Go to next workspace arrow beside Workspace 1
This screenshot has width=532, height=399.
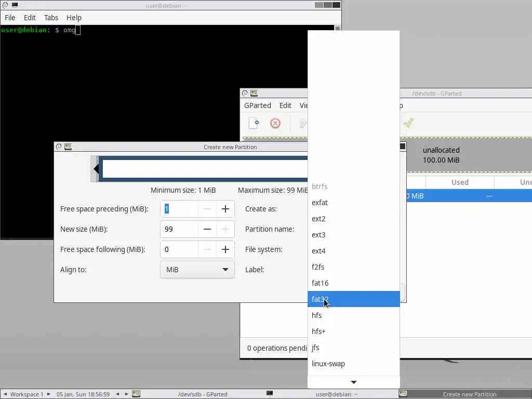[49, 394]
